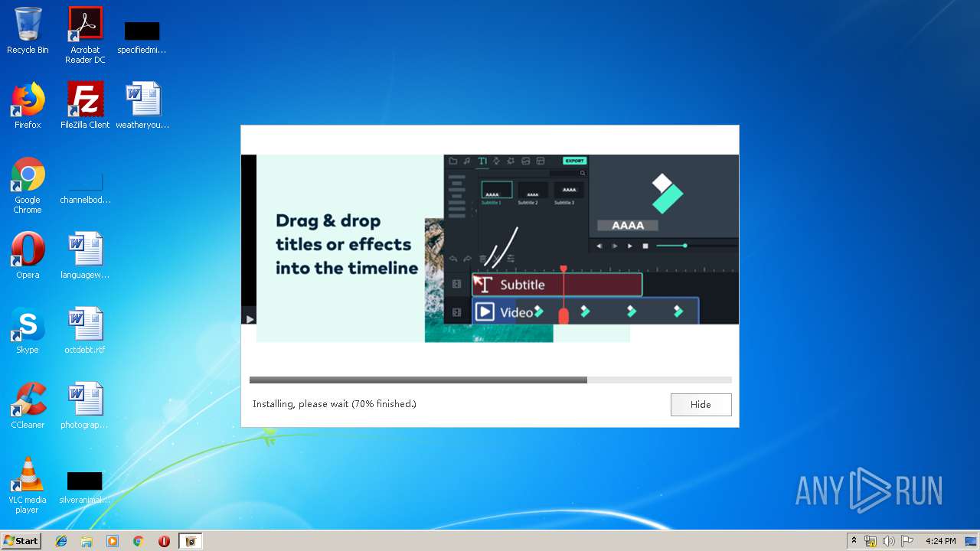The width and height of the screenshot is (980, 551).
Task: Open VLC media player shortcut
Action: [28, 485]
